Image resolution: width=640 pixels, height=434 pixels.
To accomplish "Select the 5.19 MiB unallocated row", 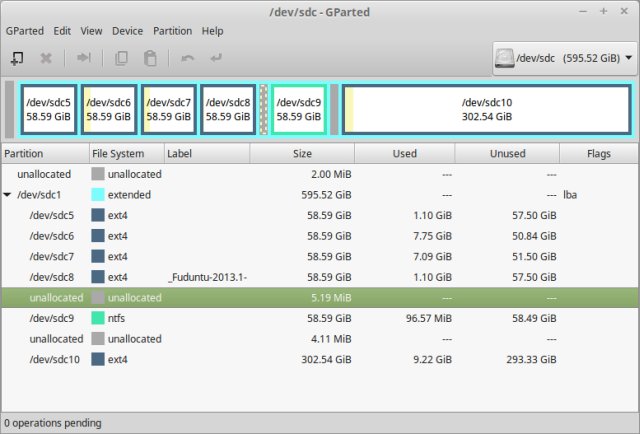I will tap(320, 298).
